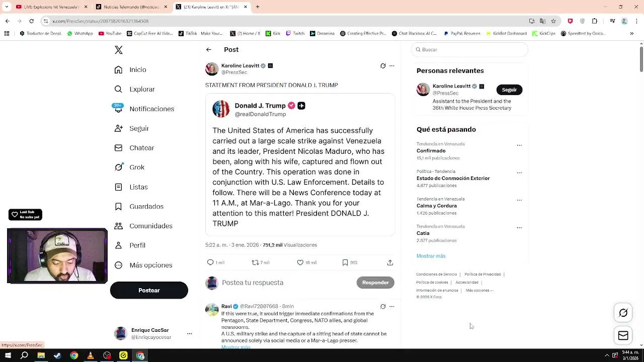Image resolution: width=644 pixels, height=362 pixels.
Task: Click the Postear button
Action: (x=149, y=290)
